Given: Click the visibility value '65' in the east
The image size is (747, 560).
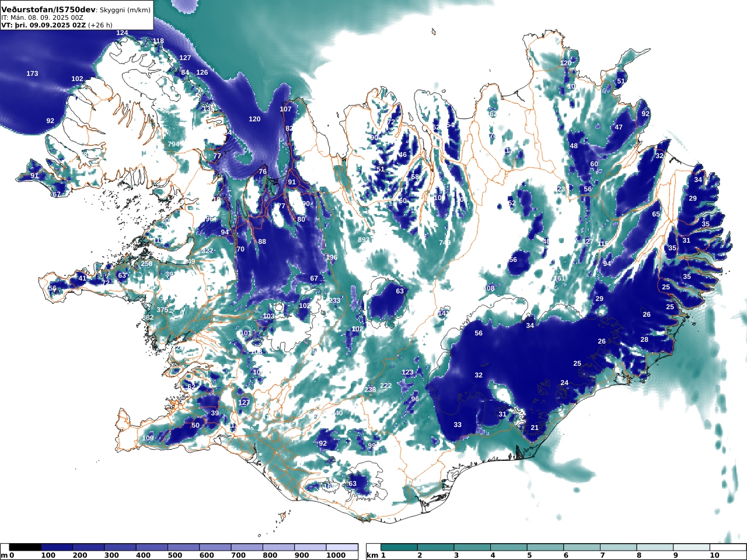Looking at the screenshot, I should click(x=656, y=214).
